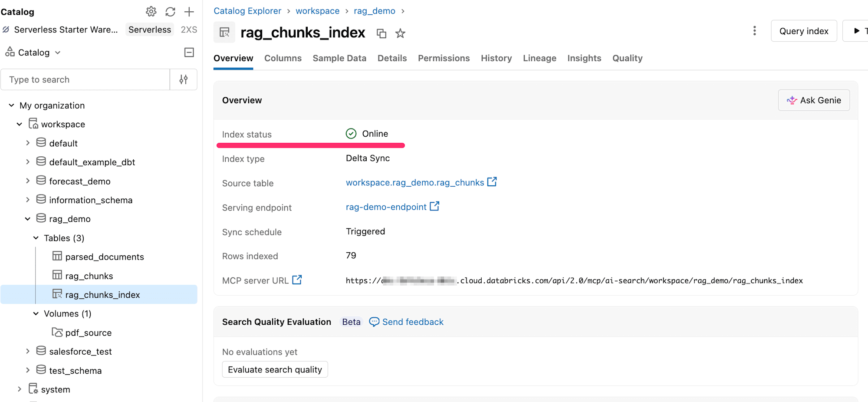This screenshot has height=402, width=868.
Task: Collapse the Volumes (1) group
Action: (x=36, y=313)
